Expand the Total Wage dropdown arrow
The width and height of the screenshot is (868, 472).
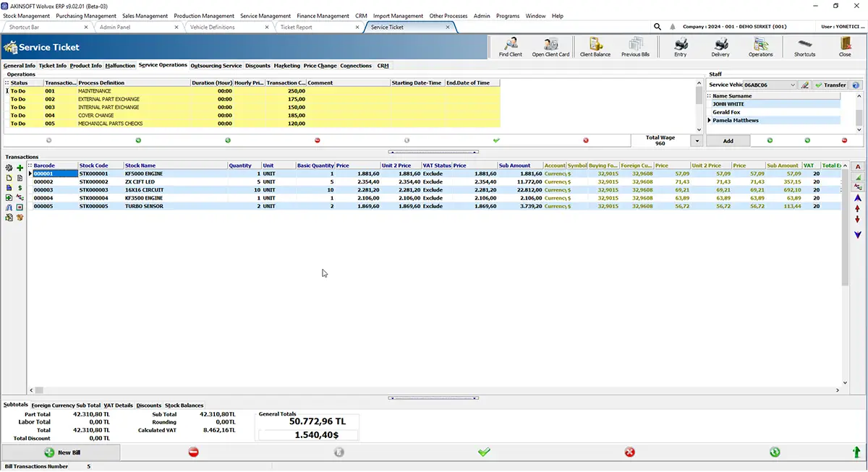tap(697, 140)
